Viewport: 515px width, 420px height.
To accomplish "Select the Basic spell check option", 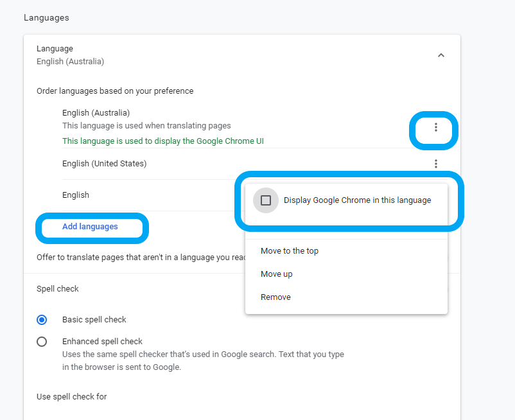I will (x=42, y=319).
